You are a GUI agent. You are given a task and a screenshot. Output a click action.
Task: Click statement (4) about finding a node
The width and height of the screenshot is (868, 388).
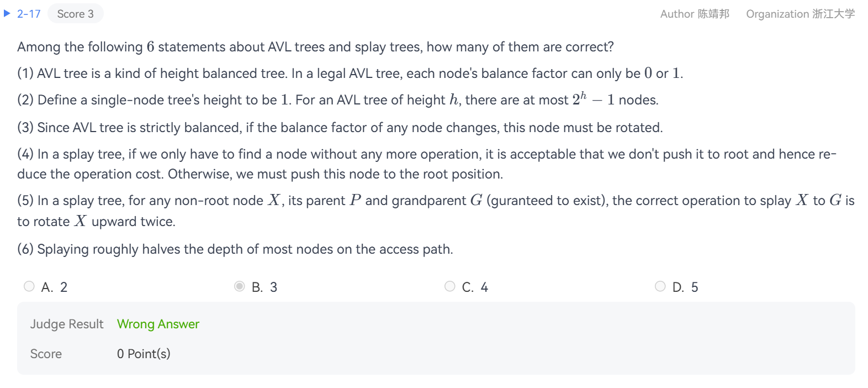pos(426,154)
